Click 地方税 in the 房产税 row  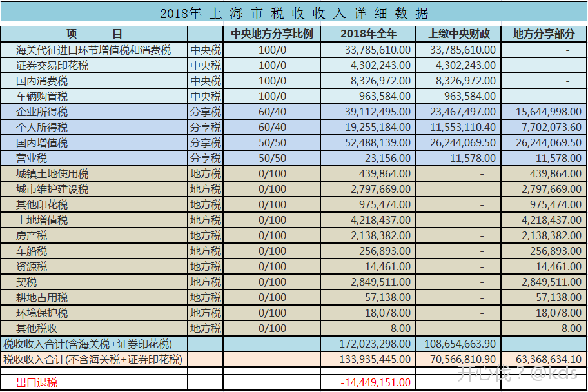click(x=206, y=235)
